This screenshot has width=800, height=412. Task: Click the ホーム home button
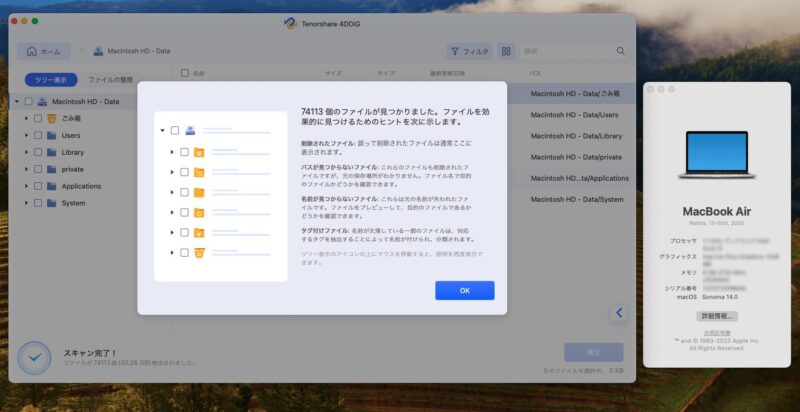click(x=44, y=52)
